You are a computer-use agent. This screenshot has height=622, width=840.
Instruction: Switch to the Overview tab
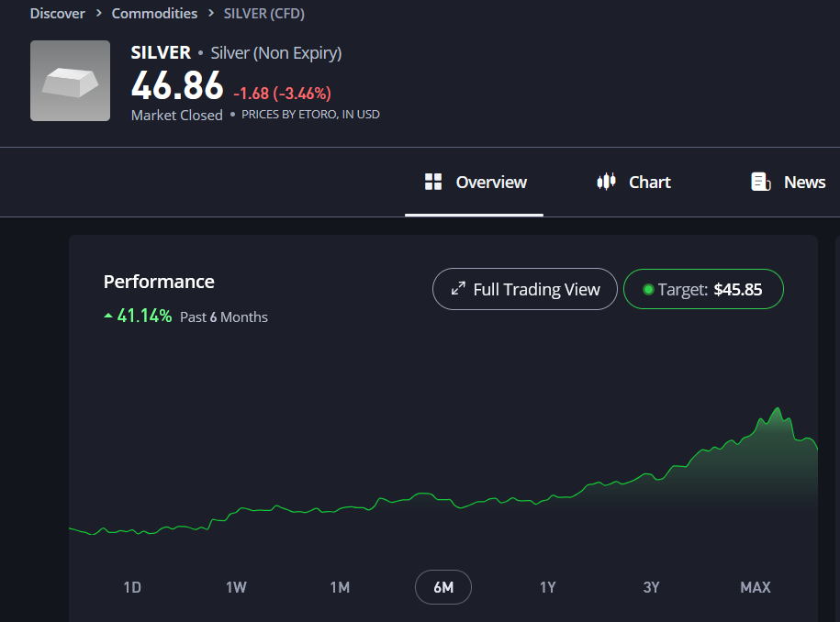[x=474, y=182]
